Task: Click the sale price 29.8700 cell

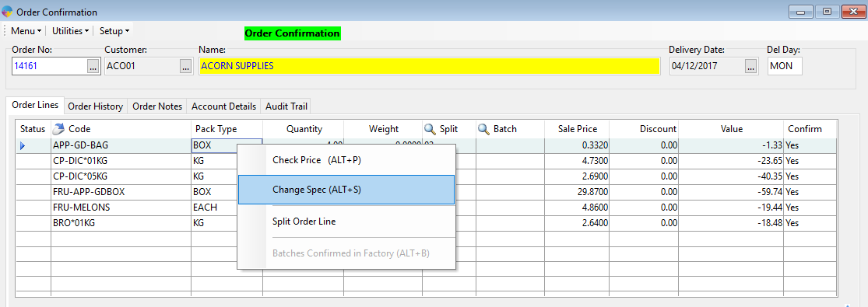Action: tap(578, 192)
